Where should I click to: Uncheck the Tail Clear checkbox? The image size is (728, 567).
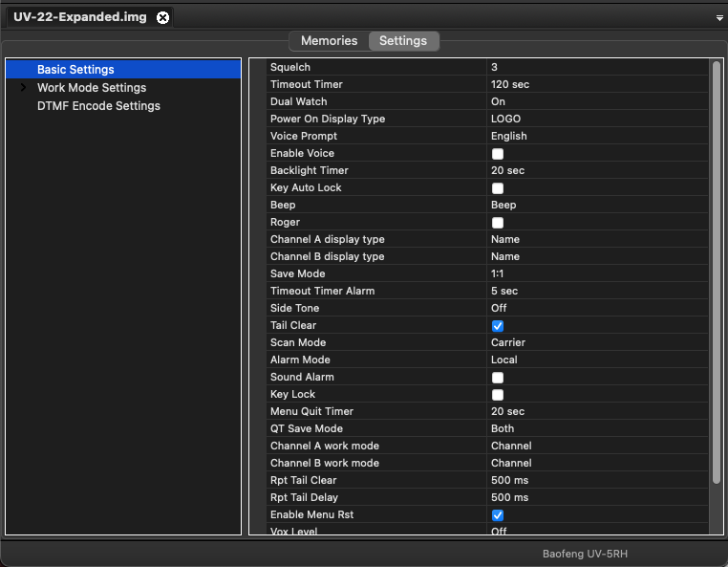(498, 326)
